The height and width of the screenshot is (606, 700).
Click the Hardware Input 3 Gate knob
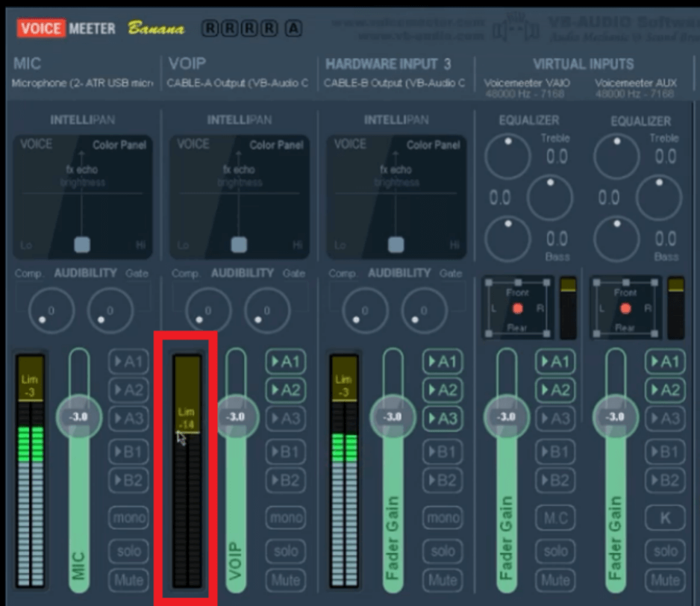[x=424, y=310]
